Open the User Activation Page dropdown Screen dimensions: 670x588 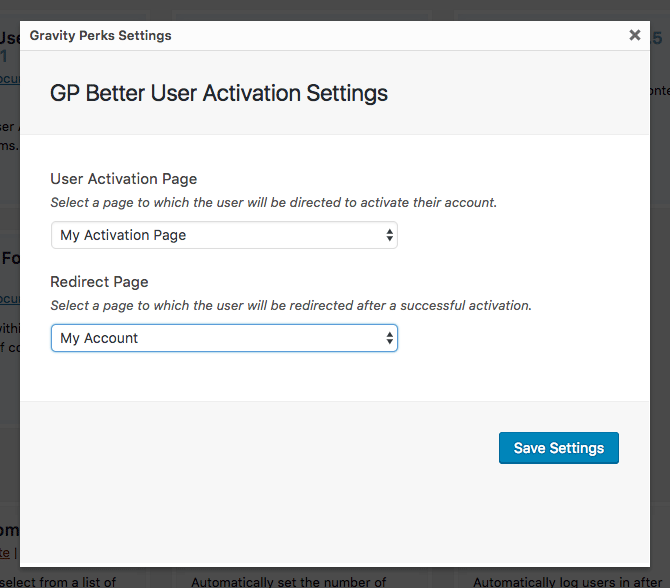224,235
